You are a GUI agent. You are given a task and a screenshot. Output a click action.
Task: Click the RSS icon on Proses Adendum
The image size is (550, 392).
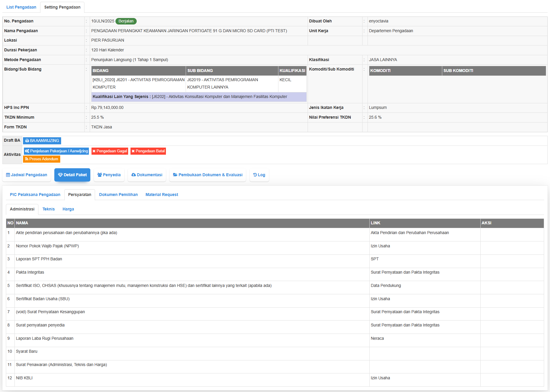(27, 159)
